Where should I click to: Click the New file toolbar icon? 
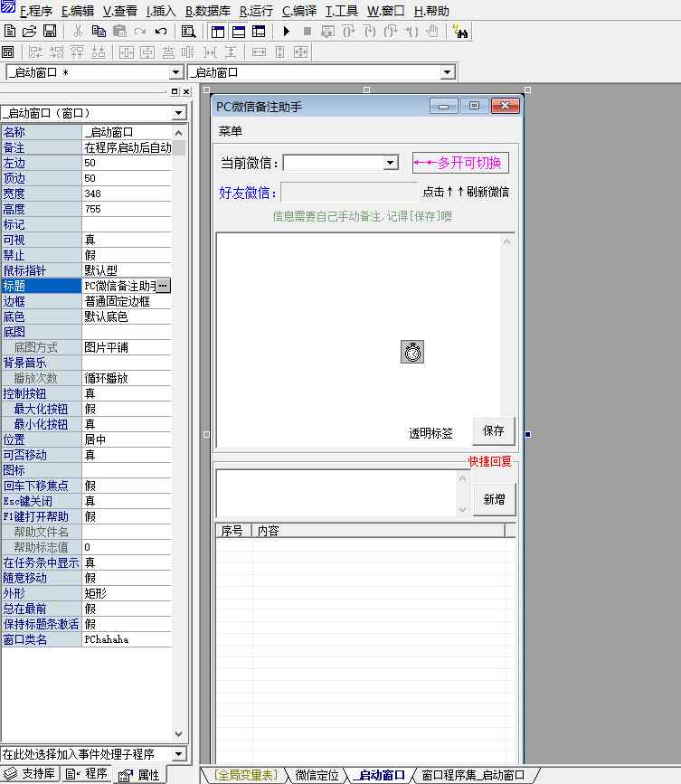click(10, 31)
